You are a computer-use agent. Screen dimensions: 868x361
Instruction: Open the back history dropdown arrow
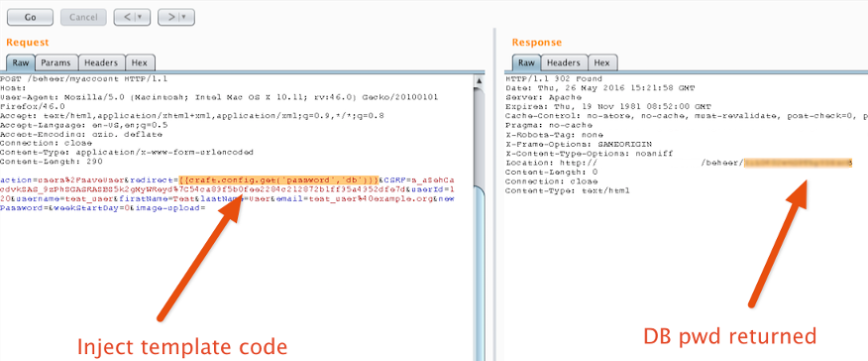click(x=141, y=17)
